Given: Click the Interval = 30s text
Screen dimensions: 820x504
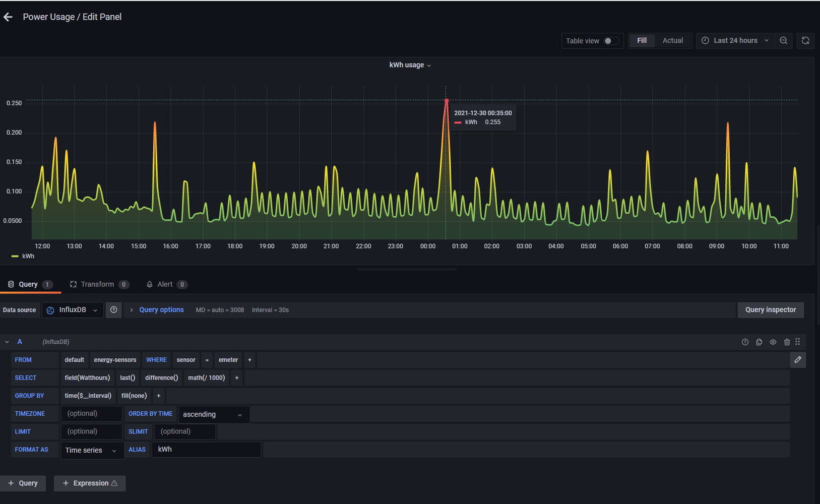Looking at the screenshot, I should (270, 310).
